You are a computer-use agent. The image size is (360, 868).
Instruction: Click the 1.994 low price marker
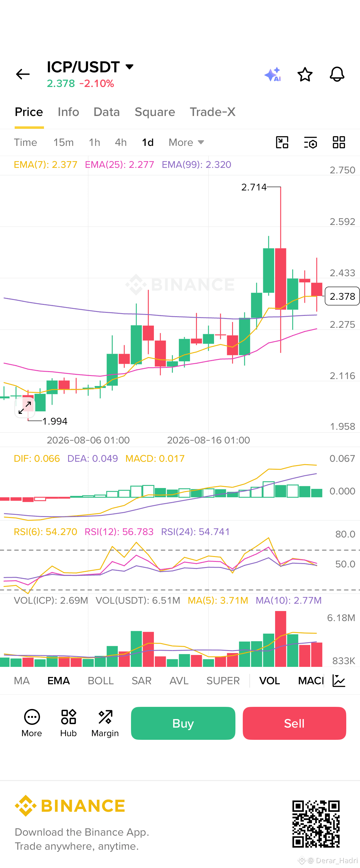(x=55, y=421)
